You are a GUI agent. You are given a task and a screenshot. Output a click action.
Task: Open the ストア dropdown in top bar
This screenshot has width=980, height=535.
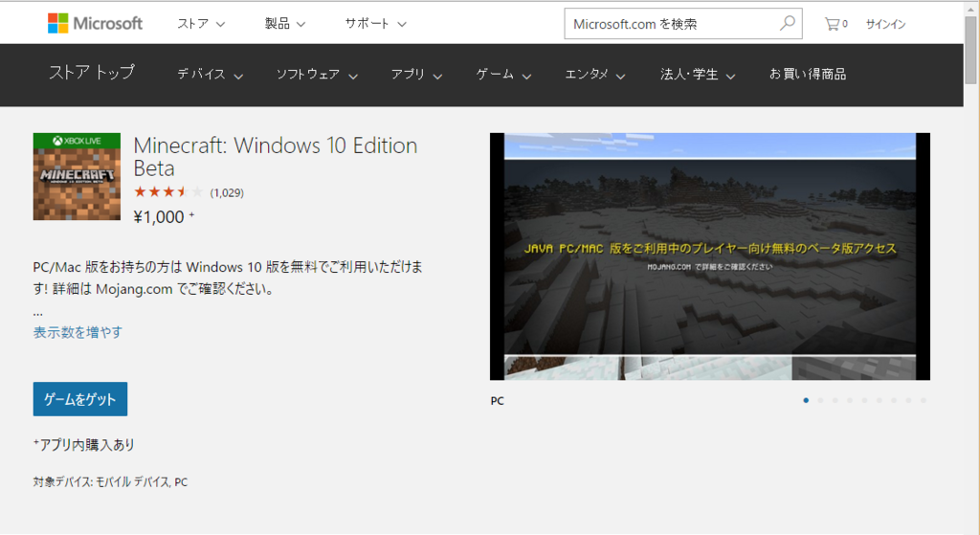201,24
